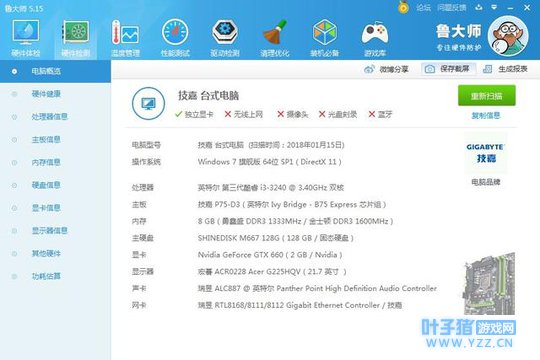Viewport: 540px width, 360px height.
Task: Click the 蓝牙 status indicator
Action: (x=380, y=114)
